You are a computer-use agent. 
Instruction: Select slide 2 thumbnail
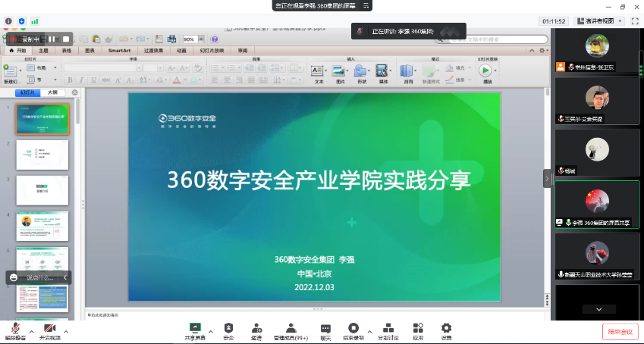[x=42, y=155]
